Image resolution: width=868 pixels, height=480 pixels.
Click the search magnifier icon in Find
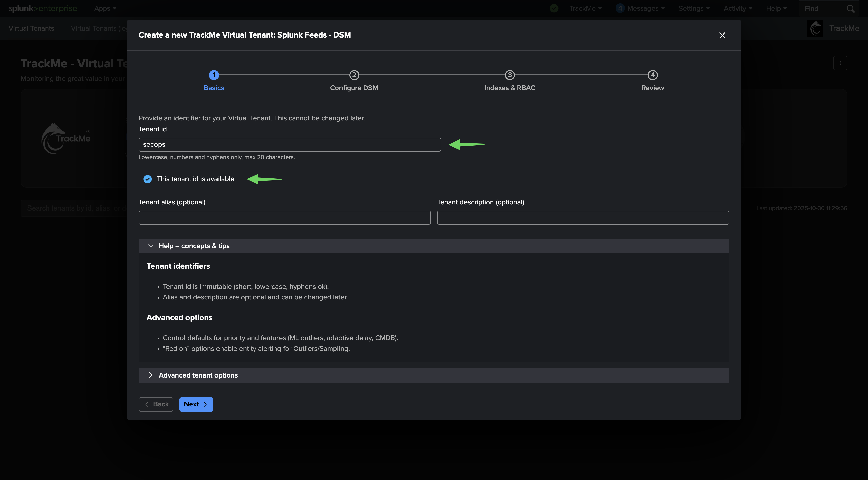tap(850, 9)
